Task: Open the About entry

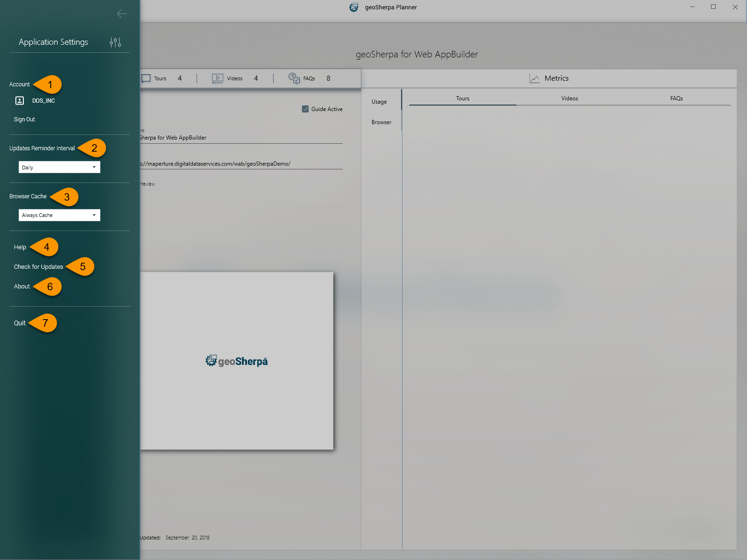Action: point(22,287)
